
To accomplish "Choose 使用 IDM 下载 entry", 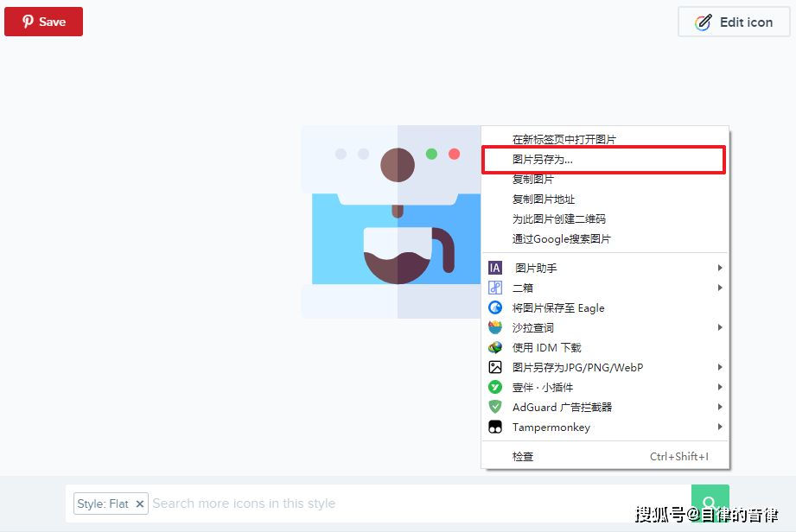I will (605, 347).
